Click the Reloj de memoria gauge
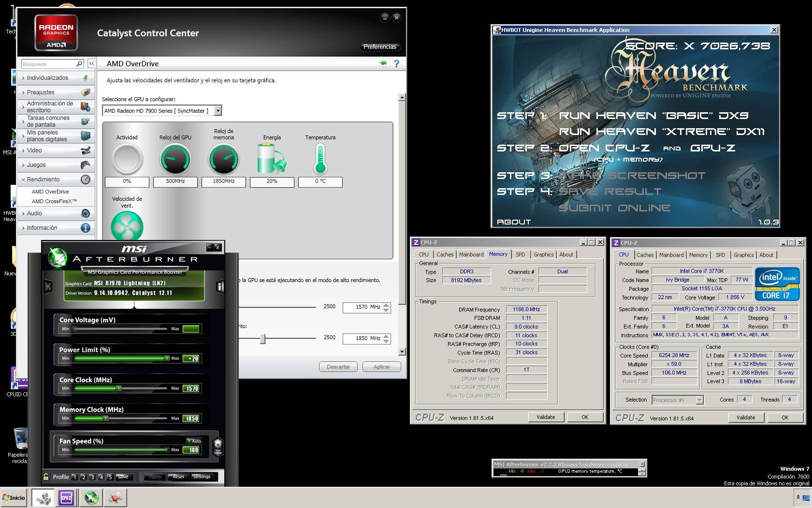The image size is (812, 508). 224,159
